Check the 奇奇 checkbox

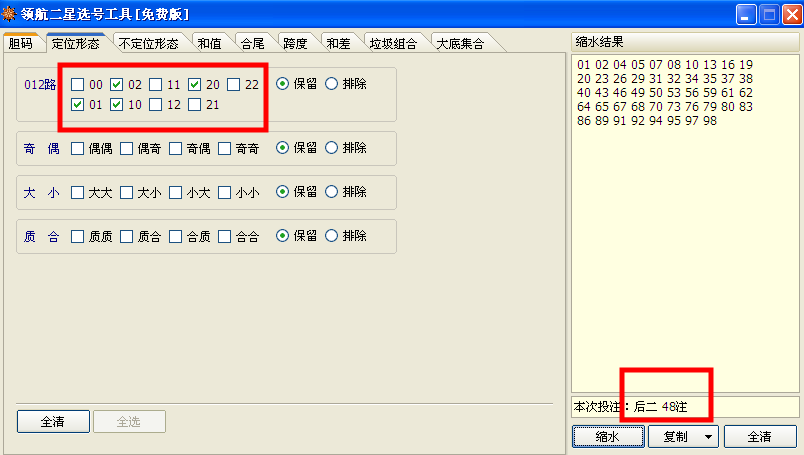coord(225,149)
